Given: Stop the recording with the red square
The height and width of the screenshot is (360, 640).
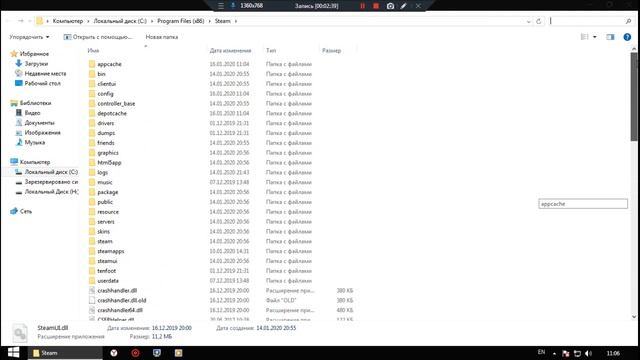Looking at the screenshot, I should (376, 6).
